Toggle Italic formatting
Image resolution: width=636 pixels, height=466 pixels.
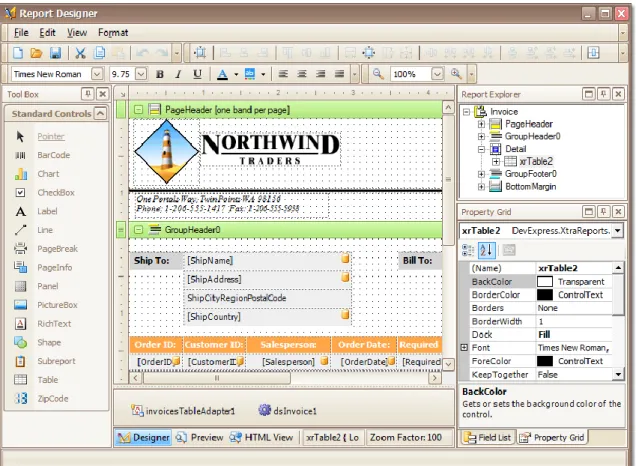tap(178, 74)
